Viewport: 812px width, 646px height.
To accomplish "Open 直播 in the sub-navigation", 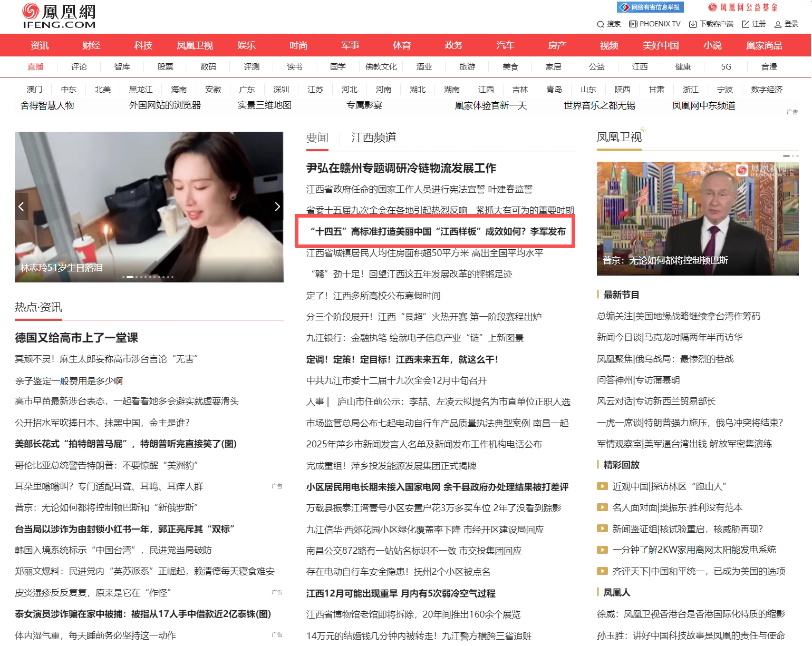I will coord(36,67).
